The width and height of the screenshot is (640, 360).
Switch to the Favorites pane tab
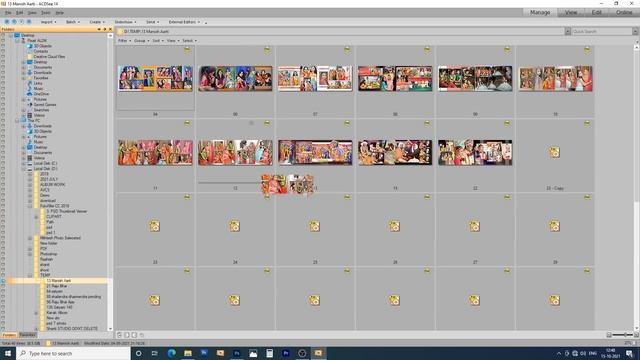pos(27,335)
